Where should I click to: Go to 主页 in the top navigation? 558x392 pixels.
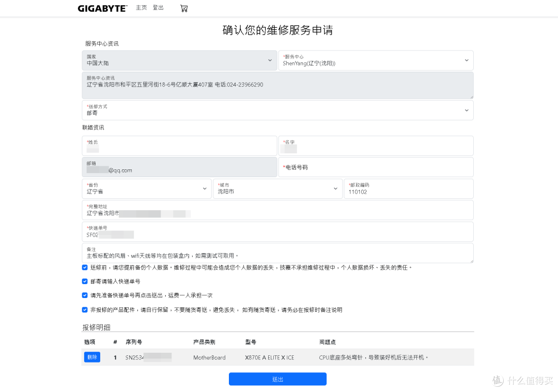tap(141, 8)
